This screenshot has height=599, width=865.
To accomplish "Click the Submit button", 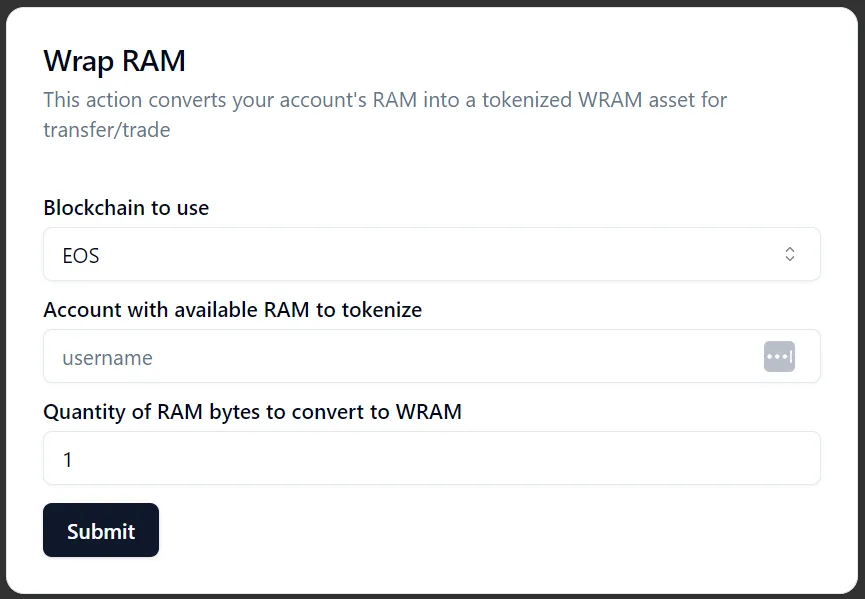I will tap(101, 530).
